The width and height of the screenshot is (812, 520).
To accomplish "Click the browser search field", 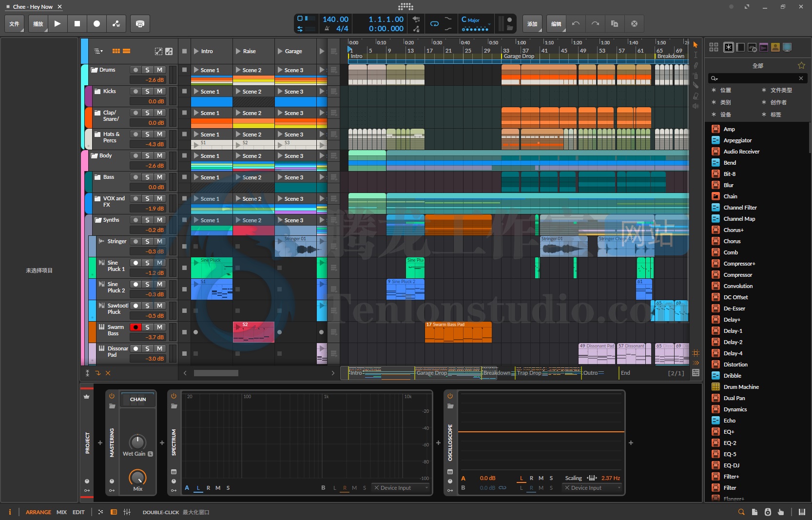I will 756,78.
